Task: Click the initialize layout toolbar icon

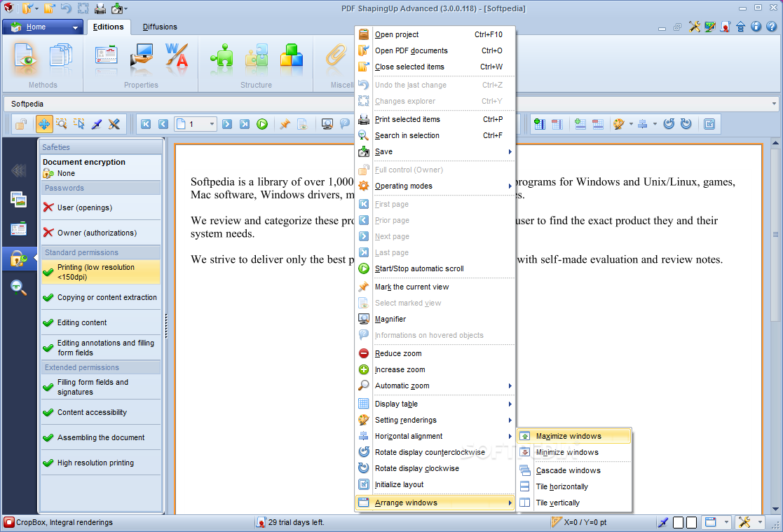Action: (x=709, y=124)
